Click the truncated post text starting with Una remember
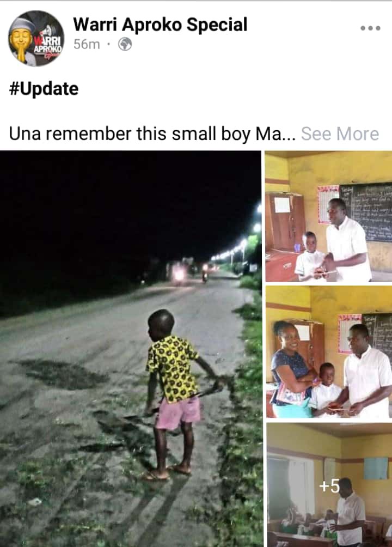Viewport: 392px width, 547px height. click(x=152, y=133)
